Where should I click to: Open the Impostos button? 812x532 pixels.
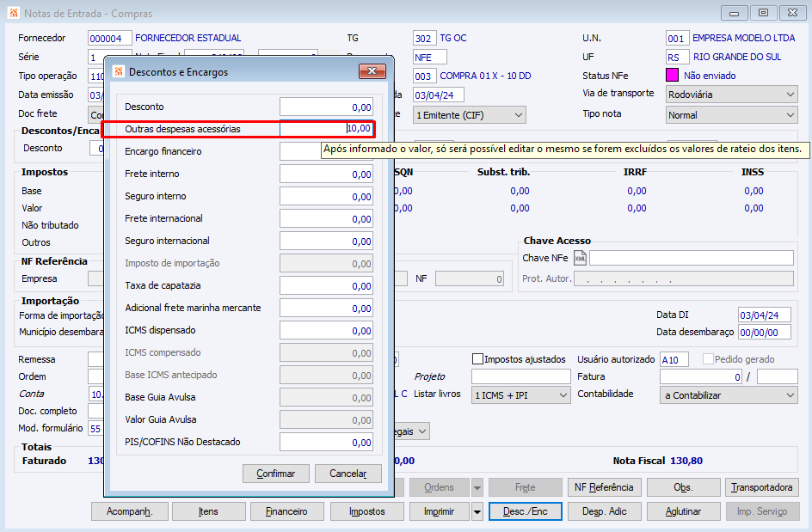point(367,511)
